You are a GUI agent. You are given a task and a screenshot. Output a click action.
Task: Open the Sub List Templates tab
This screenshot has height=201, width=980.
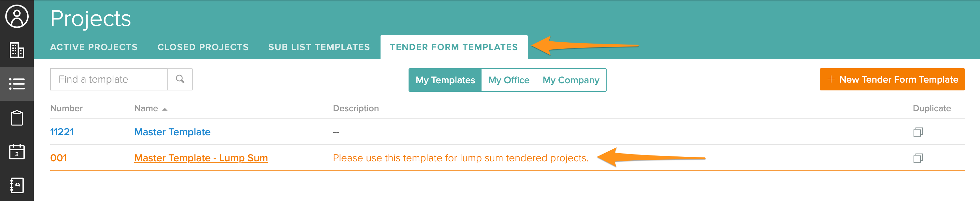pyautogui.click(x=319, y=47)
